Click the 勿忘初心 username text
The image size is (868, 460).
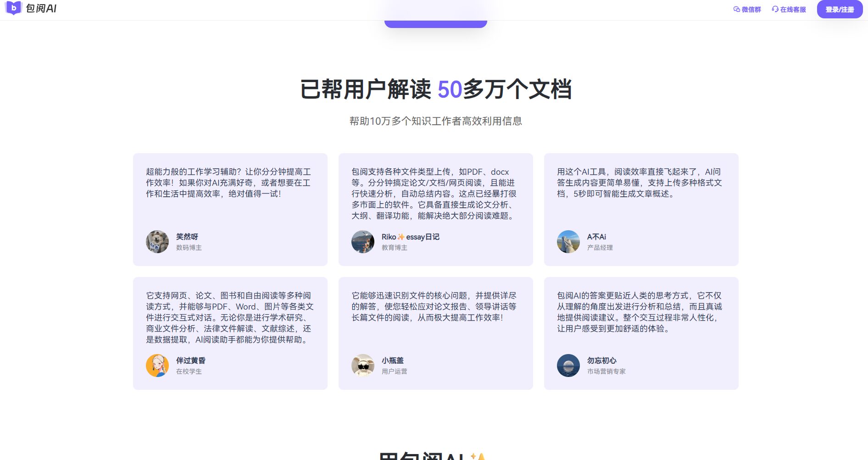point(601,360)
